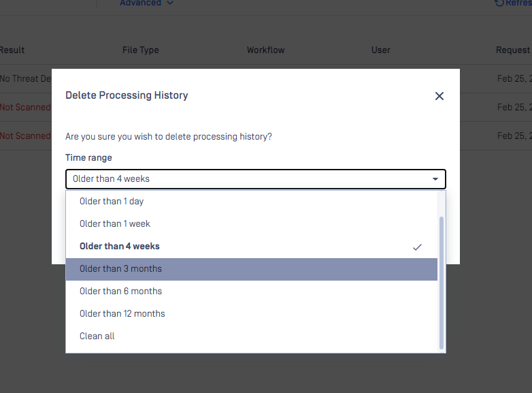Sort by the File Type column header
The image size is (532, 393).
[140, 50]
